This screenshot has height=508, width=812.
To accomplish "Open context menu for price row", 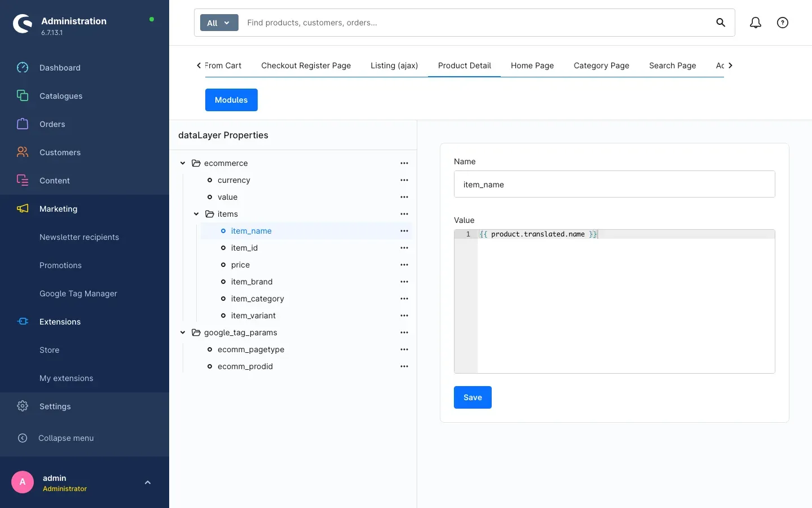I will (x=404, y=265).
